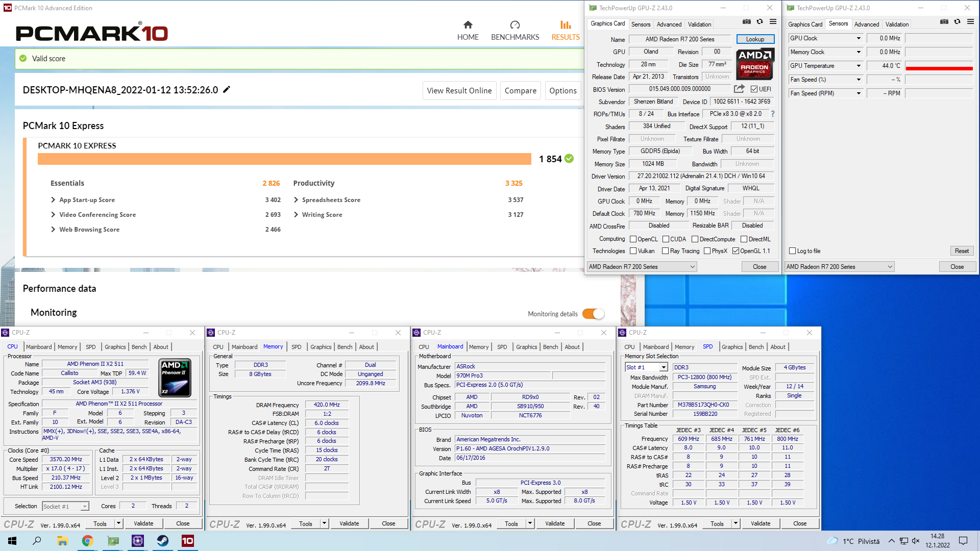
Task: Open Graphics tab in Mainboard CPU-Z window
Action: tap(526, 347)
